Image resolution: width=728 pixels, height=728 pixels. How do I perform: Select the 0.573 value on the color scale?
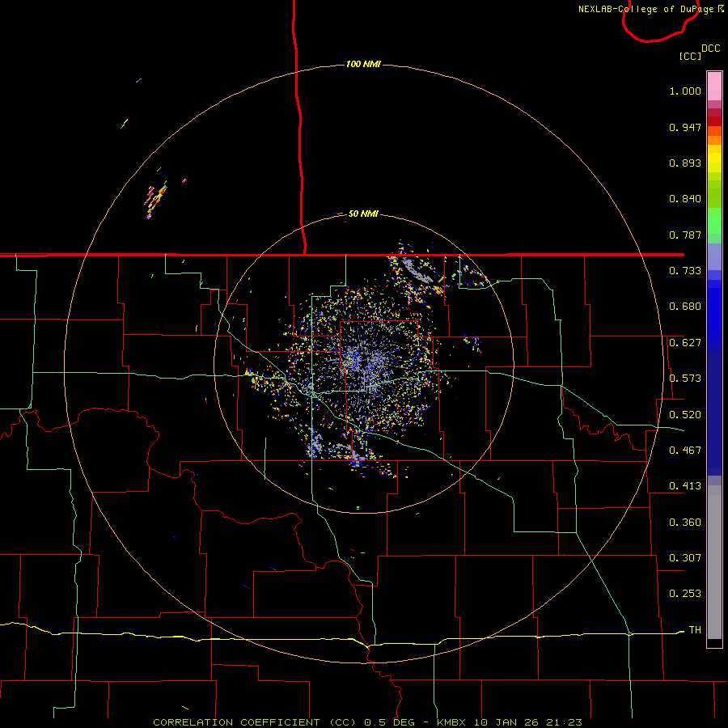point(685,379)
